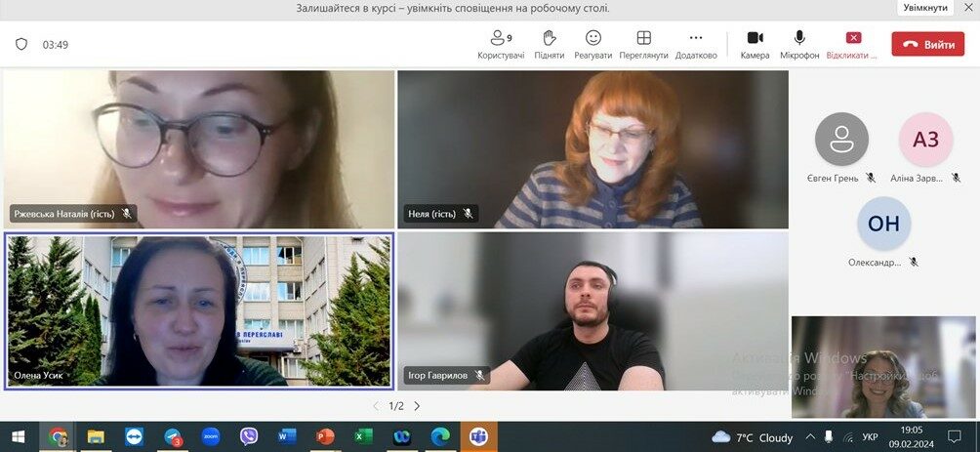Screen dimensions: 980x452
Task: Stop sharing with the Відкликати icon
Action: click(x=852, y=43)
